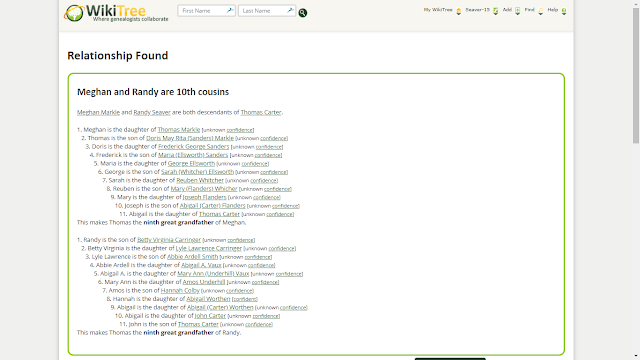This screenshot has height=360, width=640.
Task: Click the pin icon in Last Name field
Action: click(x=290, y=10)
